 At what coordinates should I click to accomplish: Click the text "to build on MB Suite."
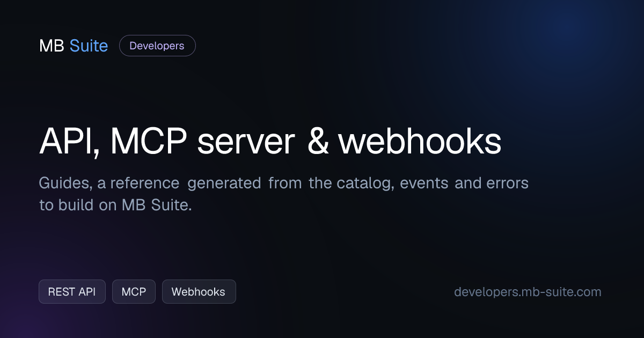(115, 205)
